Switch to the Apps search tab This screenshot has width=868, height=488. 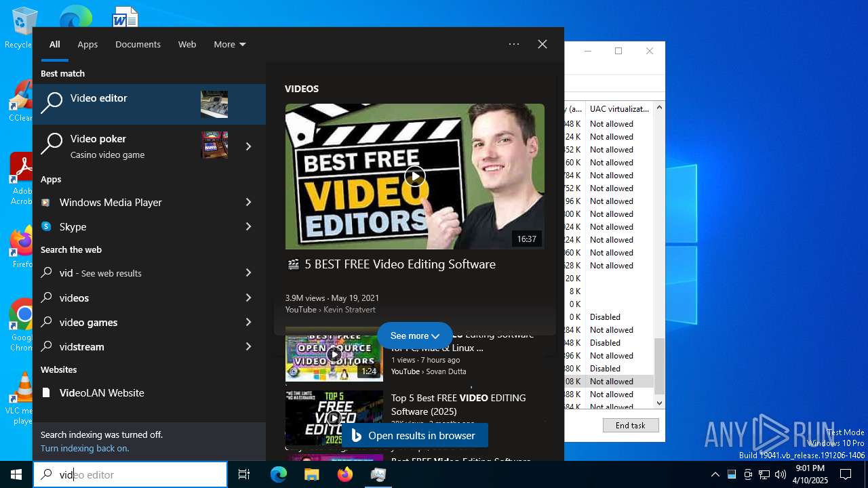click(87, 44)
